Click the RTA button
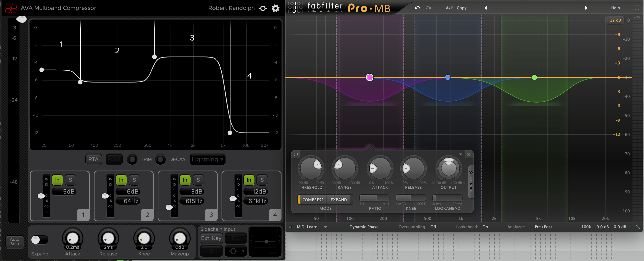This screenshot has height=261, width=644. pyautogui.click(x=93, y=159)
